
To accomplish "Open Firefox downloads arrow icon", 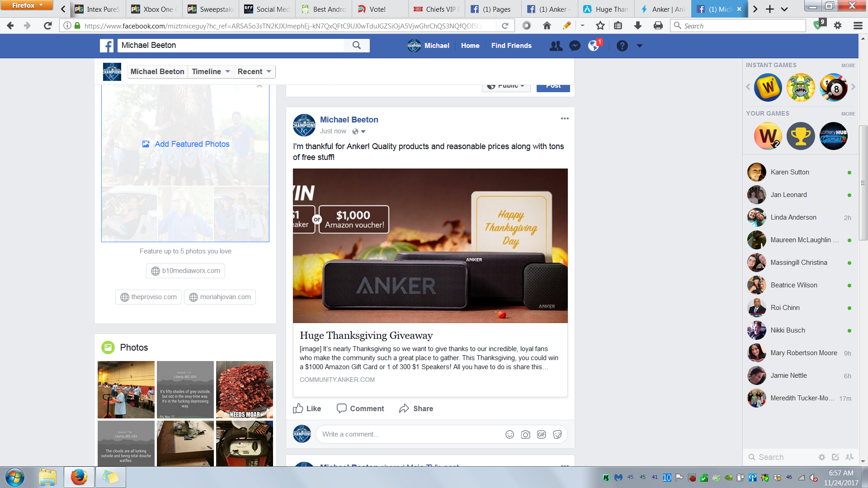I will coord(638,26).
